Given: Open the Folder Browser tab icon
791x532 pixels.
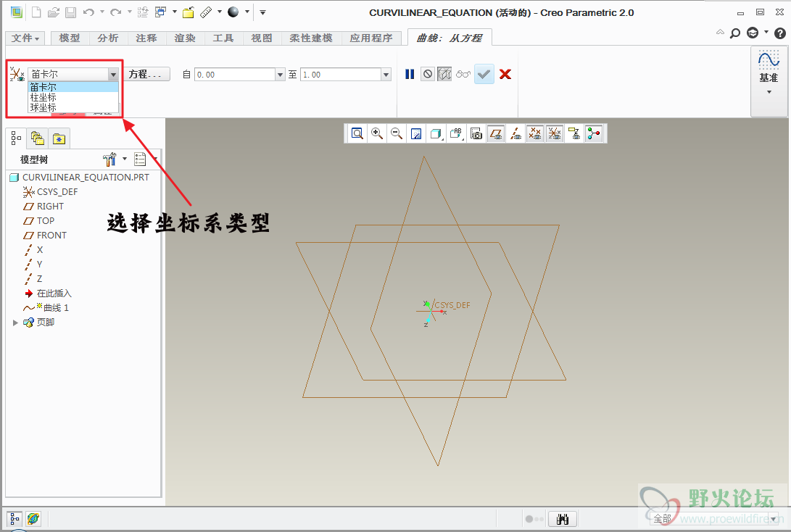Looking at the screenshot, I should (x=37, y=138).
